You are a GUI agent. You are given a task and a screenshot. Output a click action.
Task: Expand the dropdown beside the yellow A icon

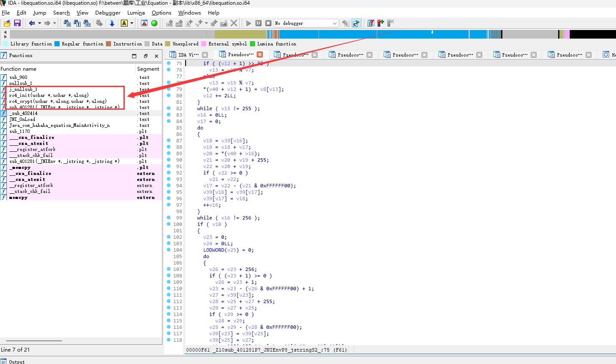pyautogui.click(x=132, y=23)
